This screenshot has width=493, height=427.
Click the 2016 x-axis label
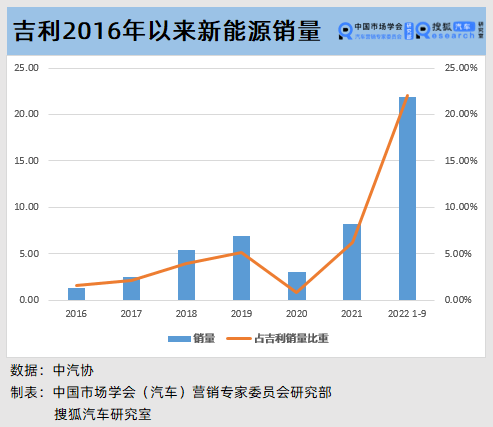[x=76, y=314]
